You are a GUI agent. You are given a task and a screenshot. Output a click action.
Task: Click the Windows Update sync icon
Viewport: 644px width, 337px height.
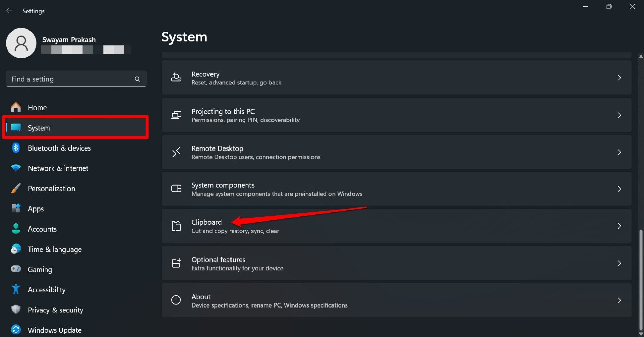coord(16,330)
